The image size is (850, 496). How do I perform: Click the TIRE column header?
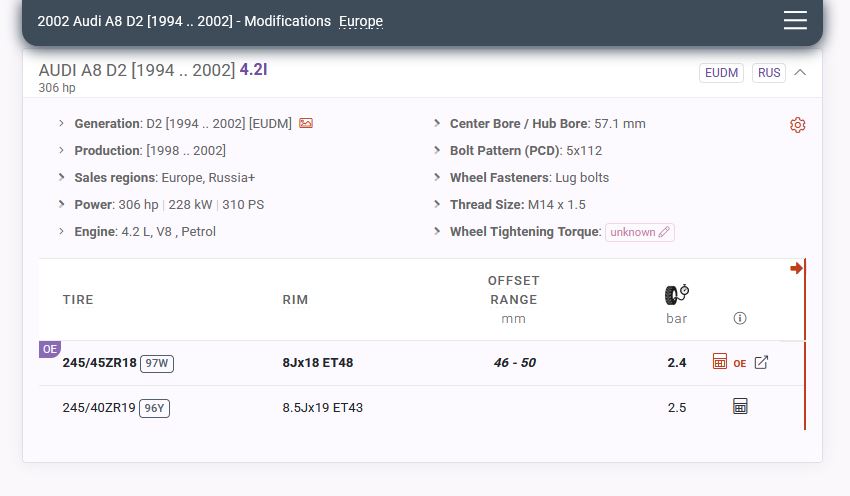pyautogui.click(x=78, y=300)
